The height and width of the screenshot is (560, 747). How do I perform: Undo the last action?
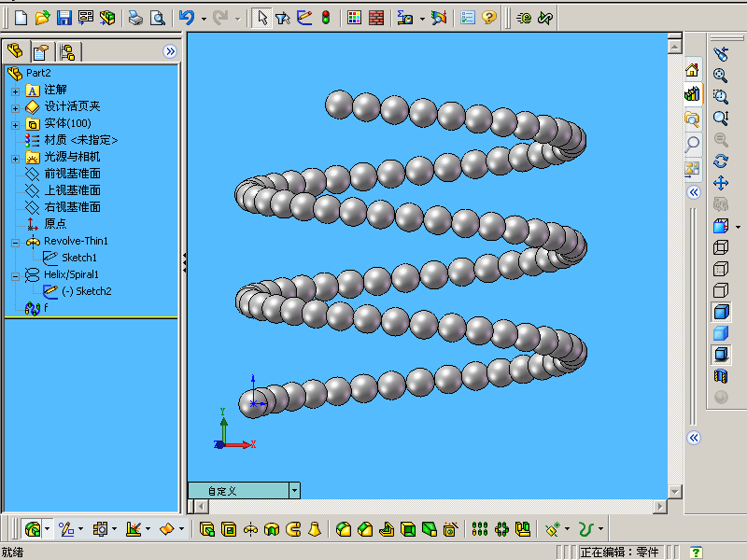pos(187,18)
